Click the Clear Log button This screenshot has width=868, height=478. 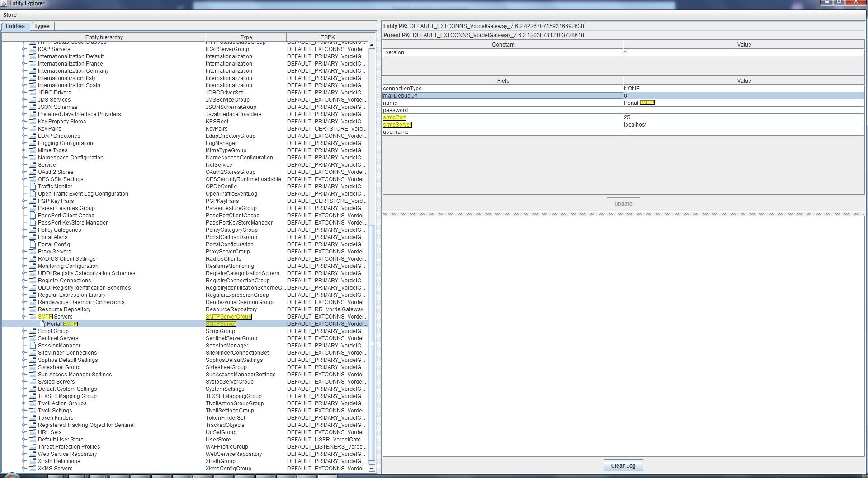(623, 466)
